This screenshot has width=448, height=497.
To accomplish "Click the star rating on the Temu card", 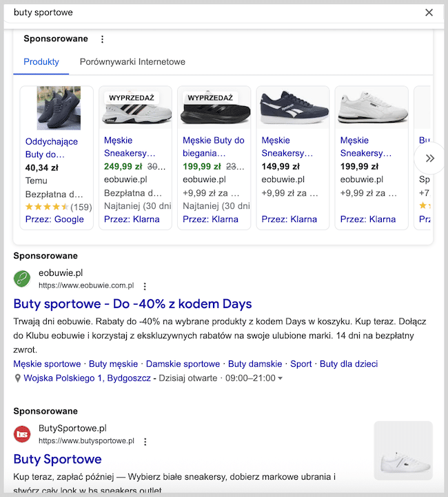I will (47, 207).
